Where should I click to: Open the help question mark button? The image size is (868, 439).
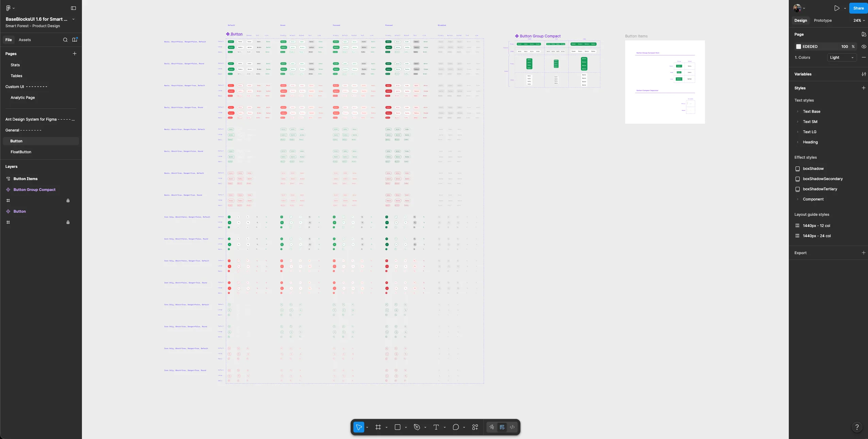pyautogui.click(x=857, y=427)
